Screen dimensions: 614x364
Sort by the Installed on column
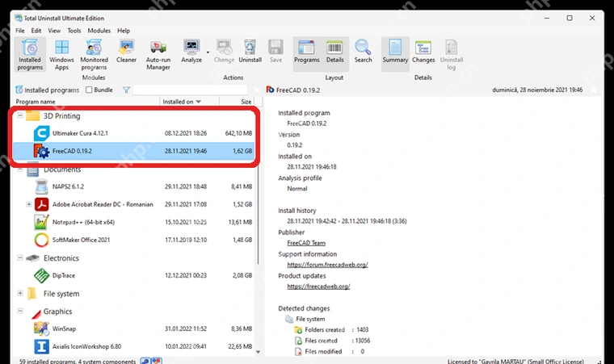coord(189,102)
